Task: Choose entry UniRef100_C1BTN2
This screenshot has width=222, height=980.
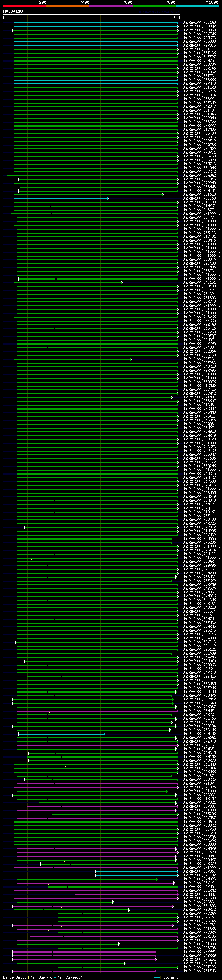Action: point(199,799)
